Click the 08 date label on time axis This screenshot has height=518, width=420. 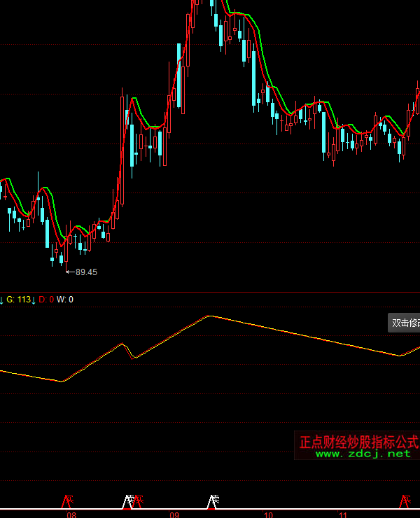coord(71,514)
